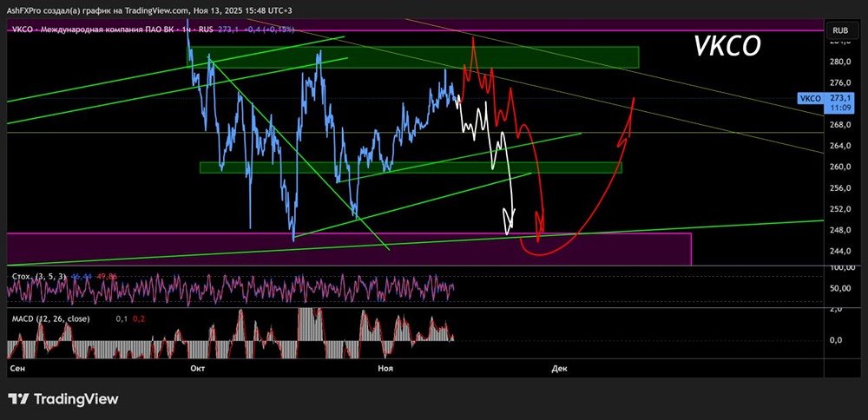Viewport: 868px width, 420px height.
Task: Click the TradingView logo at the bottom
Action: pos(62,399)
